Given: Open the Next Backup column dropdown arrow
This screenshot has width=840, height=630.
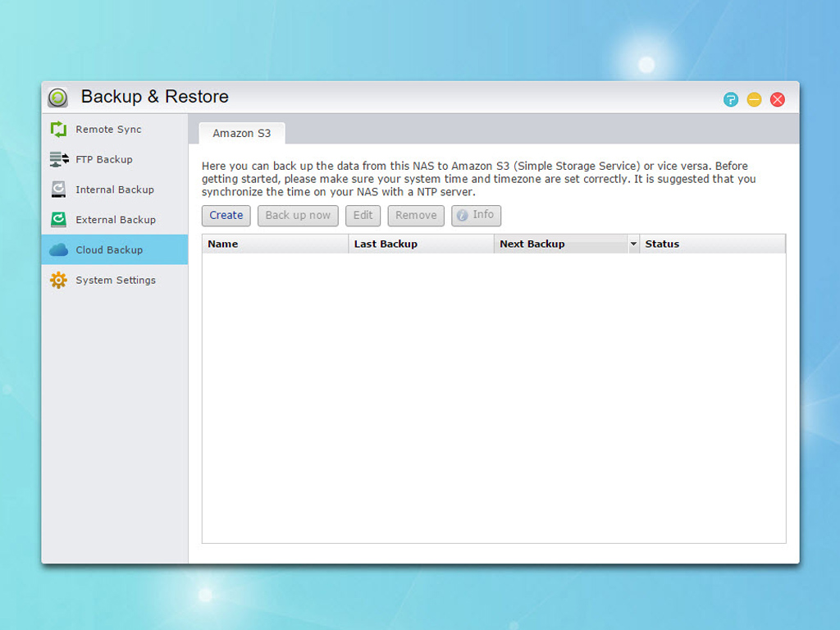Looking at the screenshot, I should click(633, 244).
